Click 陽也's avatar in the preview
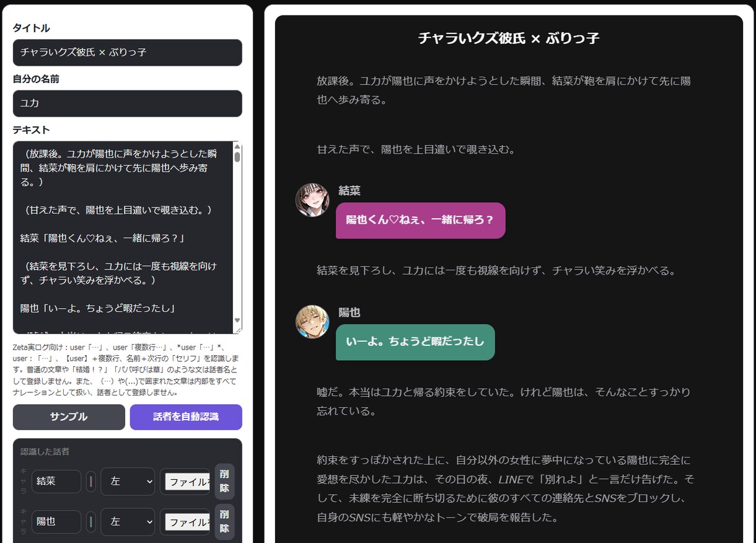The width and height of the screenshot is (756, 543). (312, 322)
